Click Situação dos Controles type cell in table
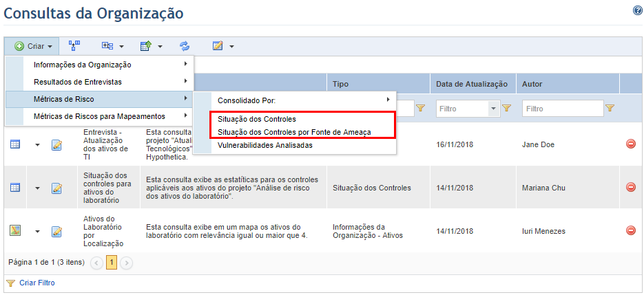644x295 pixels. [372, 188]
